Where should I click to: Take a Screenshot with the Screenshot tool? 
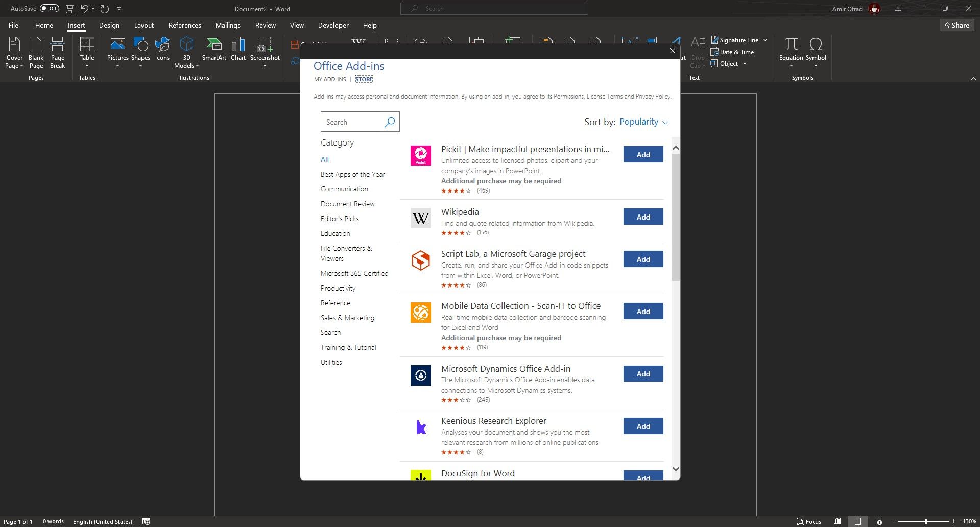pos(265,53)
